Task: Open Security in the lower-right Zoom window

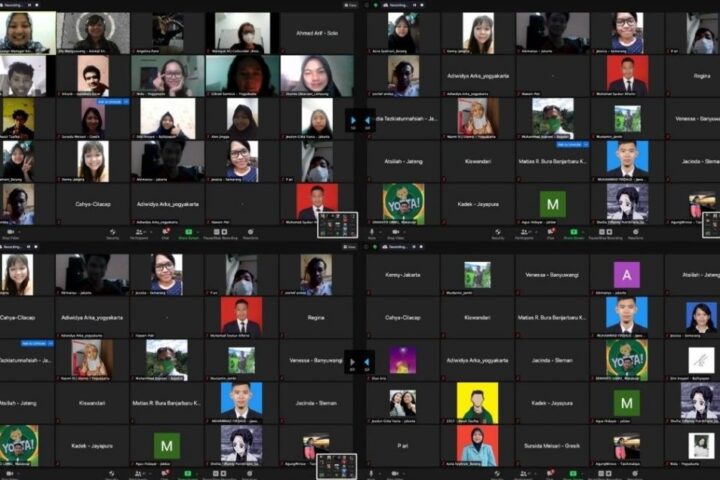Action: [x=497, y=474]
